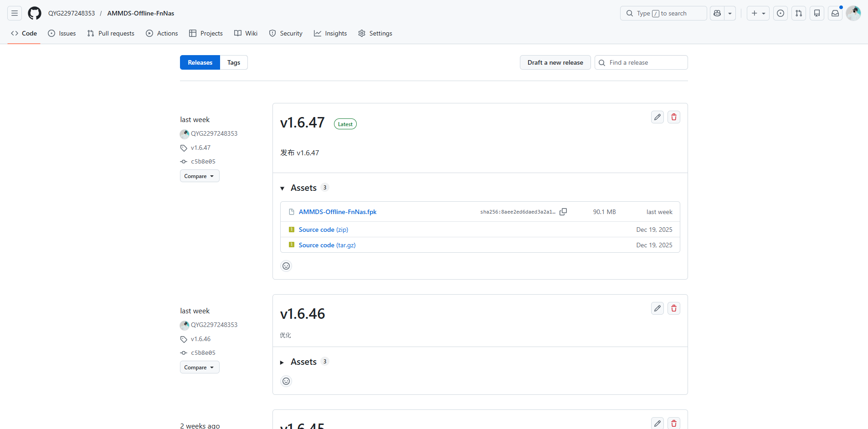868x429 pixels.
Task: Switch to the Tags tab
Action: (233, 62)
